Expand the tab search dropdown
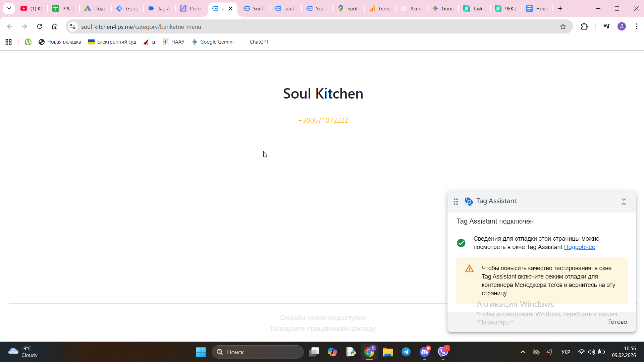The height and width of the screenshot is (362, 644). [x=9, y=8]
